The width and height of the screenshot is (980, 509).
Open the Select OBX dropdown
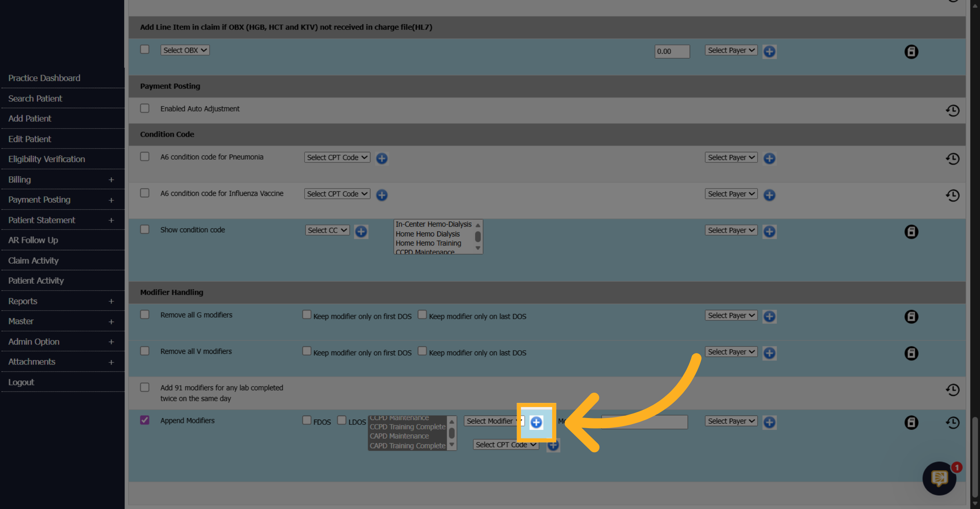pos(185,50)
